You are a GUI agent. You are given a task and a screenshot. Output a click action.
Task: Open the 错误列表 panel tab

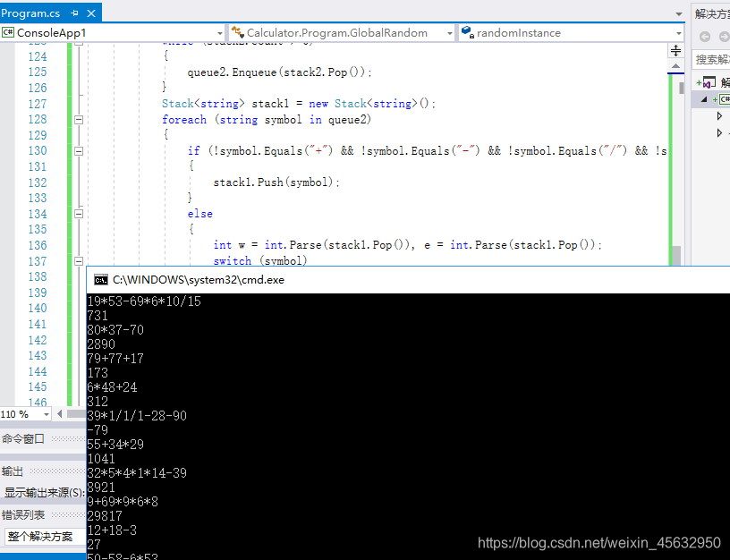23,515
